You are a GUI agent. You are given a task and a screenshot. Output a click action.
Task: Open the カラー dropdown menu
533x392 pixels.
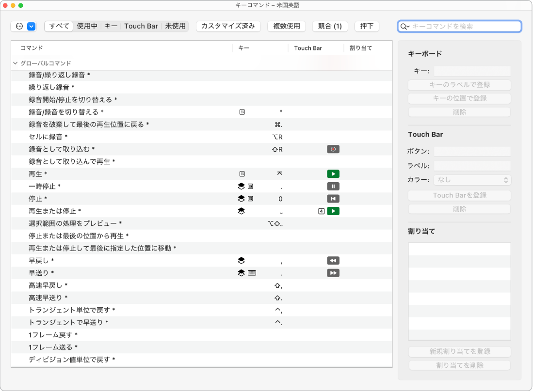click(472, 180)
